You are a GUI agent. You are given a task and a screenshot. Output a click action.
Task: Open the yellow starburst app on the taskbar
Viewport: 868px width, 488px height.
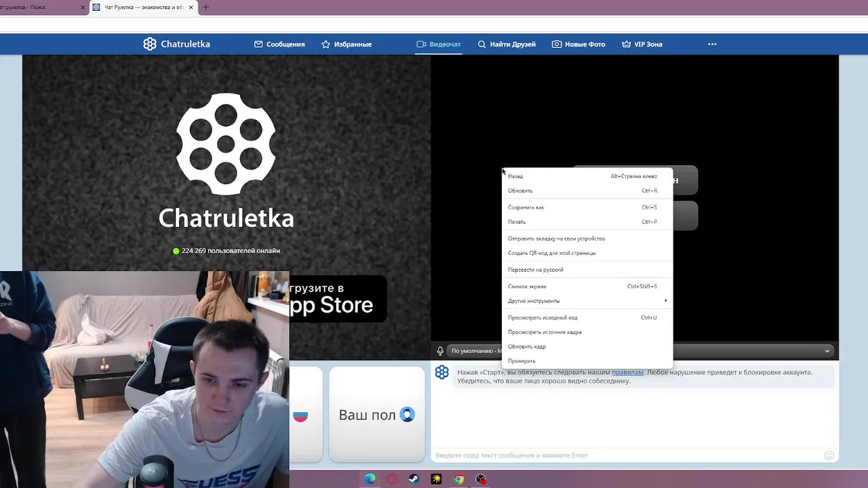[436, 479]
